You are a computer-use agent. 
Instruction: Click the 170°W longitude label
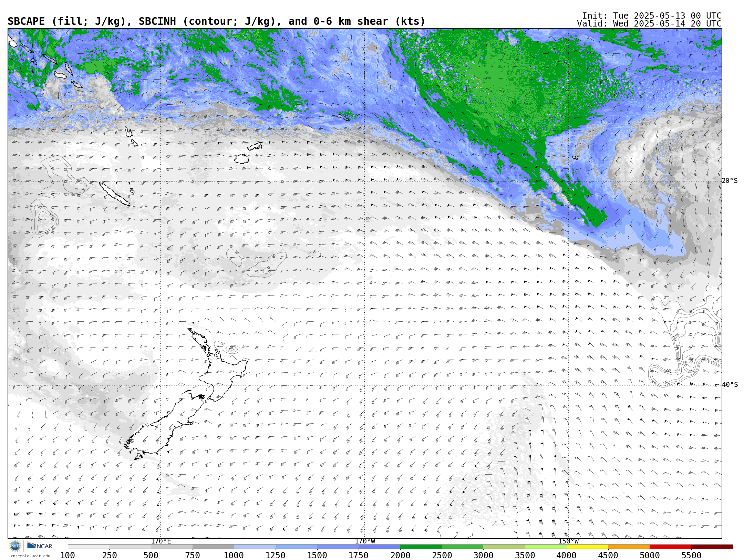tap(365, 541)
